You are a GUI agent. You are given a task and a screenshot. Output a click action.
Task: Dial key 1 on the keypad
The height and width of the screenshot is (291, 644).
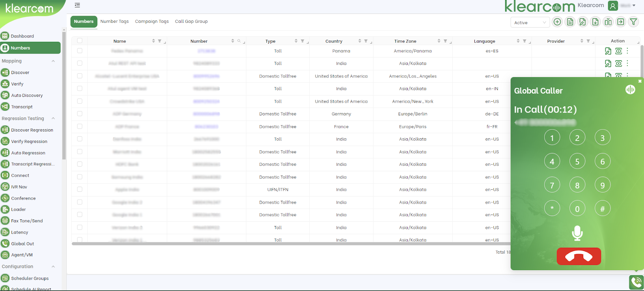552,138
